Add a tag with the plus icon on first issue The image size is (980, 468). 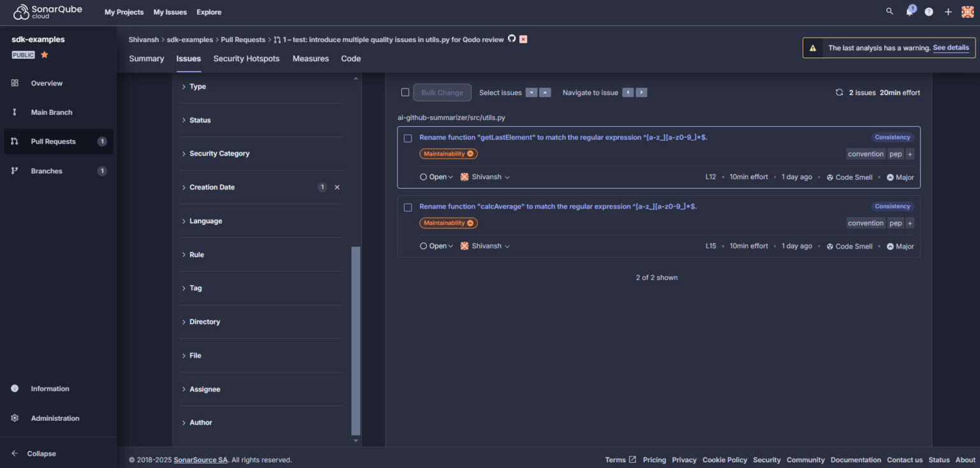pyautogui.click(x=910, y=154)
